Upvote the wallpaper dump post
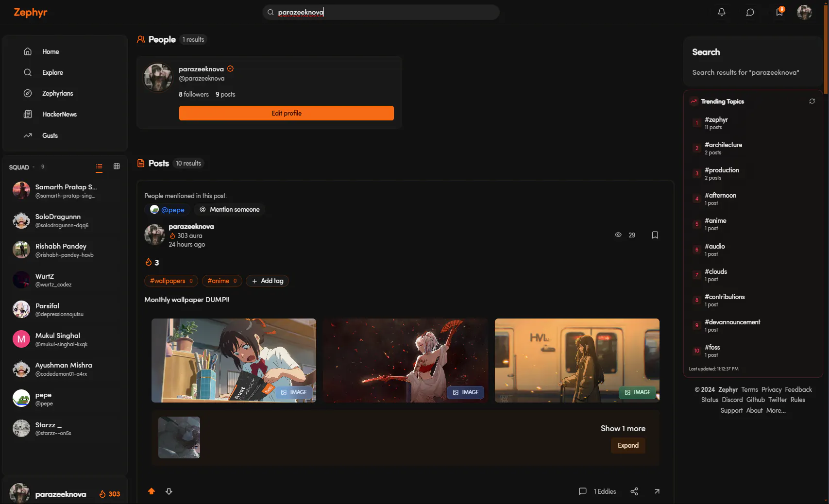 coord(152,491)
